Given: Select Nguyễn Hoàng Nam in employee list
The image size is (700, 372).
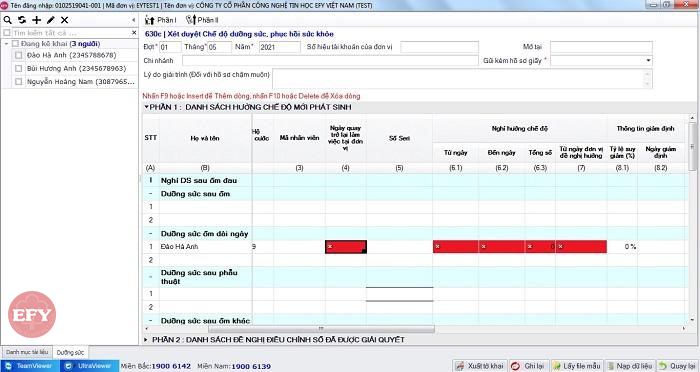Looking at the screenshot, I should (80, 82).
